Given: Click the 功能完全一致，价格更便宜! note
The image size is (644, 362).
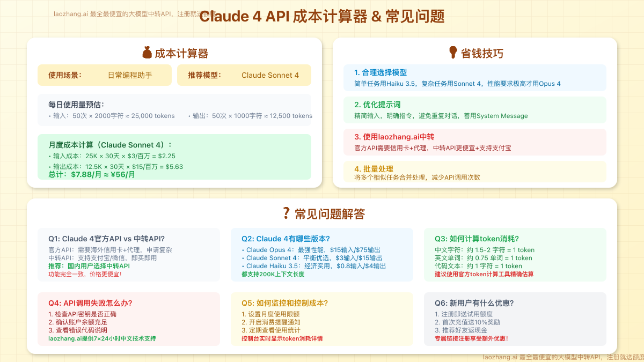Looking at the screenshot, I should pyautogui.click(x=85, y=274).
